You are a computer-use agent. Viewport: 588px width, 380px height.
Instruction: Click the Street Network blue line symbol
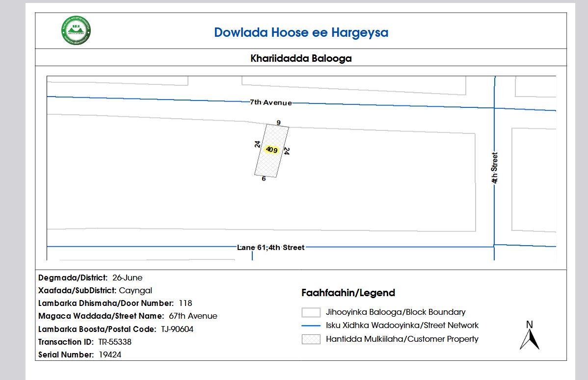[x=311, y=326]
